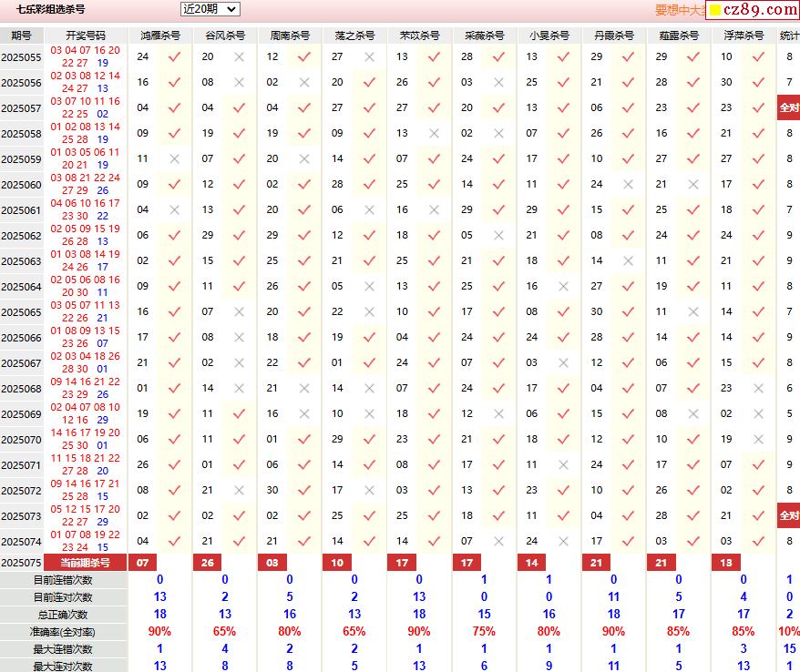
Task: Select period number 2025067
Action: [22, 363]
